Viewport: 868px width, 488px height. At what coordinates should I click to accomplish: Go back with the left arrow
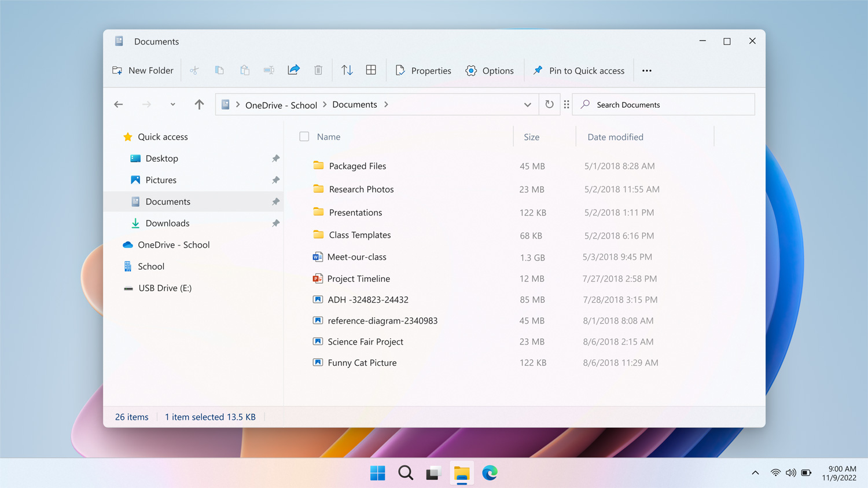tap(119, 105)
